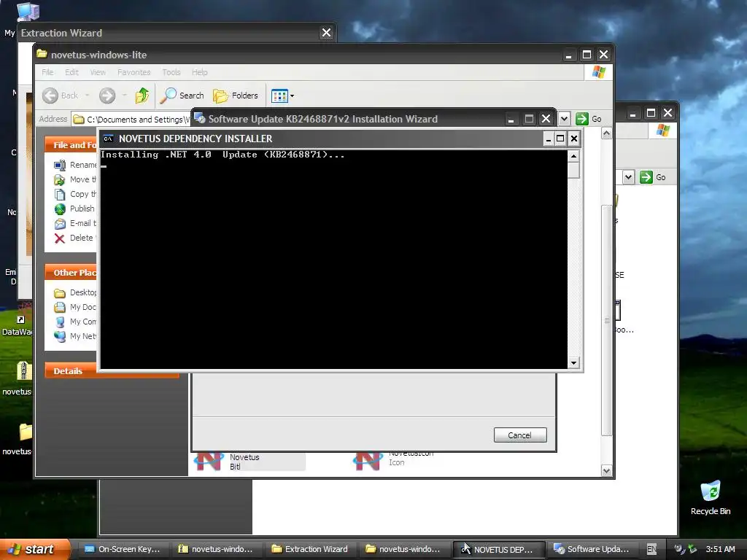
Task: Open the Views icon dropdown in the toolbar
Action: click(x=282, y=96)
